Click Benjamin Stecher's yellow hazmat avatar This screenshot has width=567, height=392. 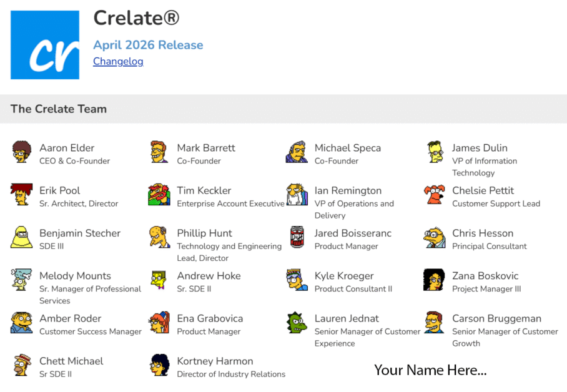tap(21, 237)
